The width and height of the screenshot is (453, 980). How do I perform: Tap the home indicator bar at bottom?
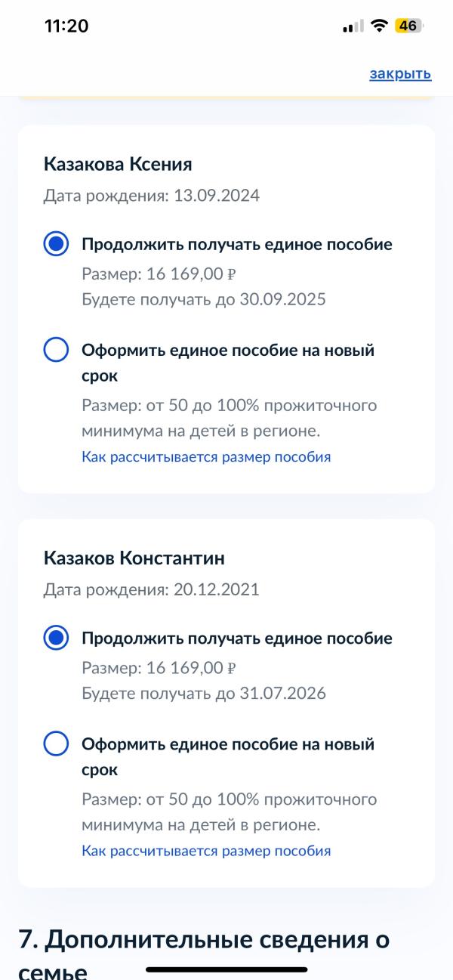226,969
